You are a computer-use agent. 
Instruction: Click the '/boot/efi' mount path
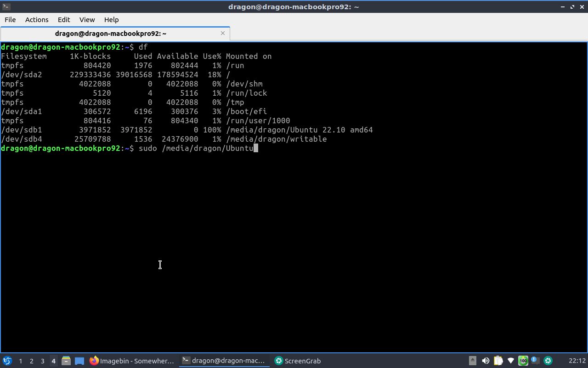coord(247,111)
